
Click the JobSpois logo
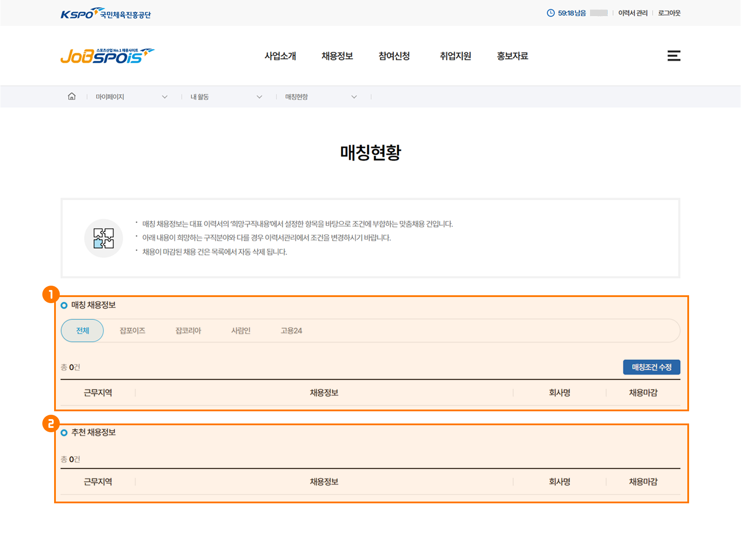pyautogui.click(x=107, y=56)
